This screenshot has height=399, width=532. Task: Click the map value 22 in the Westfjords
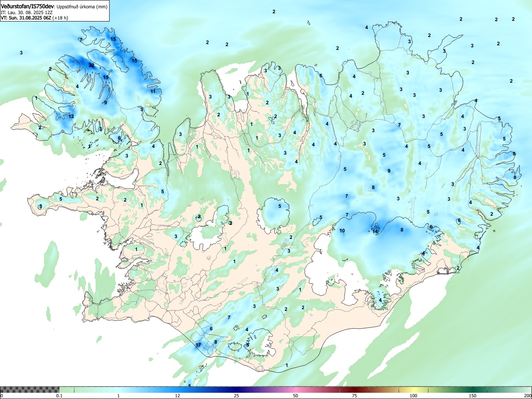click(91, 65)
